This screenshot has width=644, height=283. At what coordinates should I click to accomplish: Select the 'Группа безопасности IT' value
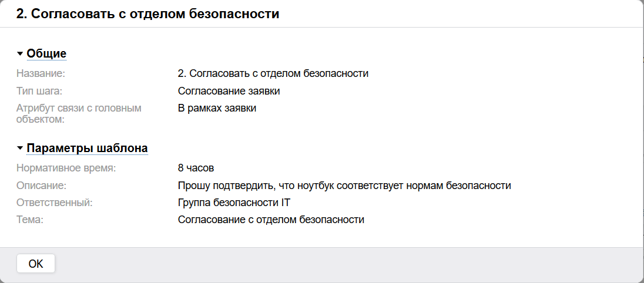point(234,203)
